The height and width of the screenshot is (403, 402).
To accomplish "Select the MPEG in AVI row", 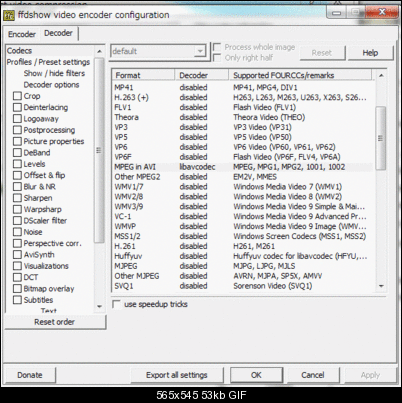I will pos(242,167).
